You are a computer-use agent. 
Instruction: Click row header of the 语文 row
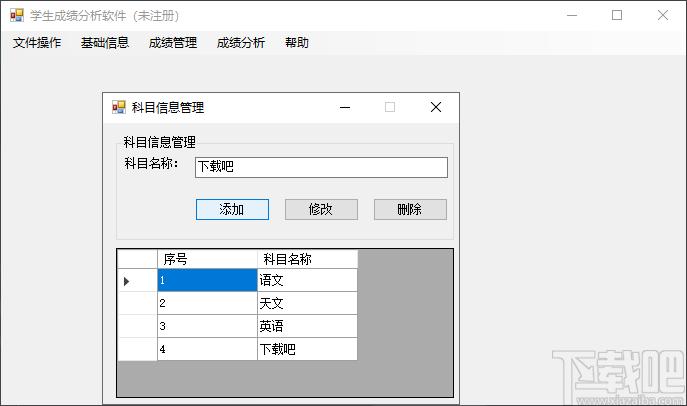click(x=138, y=280)
